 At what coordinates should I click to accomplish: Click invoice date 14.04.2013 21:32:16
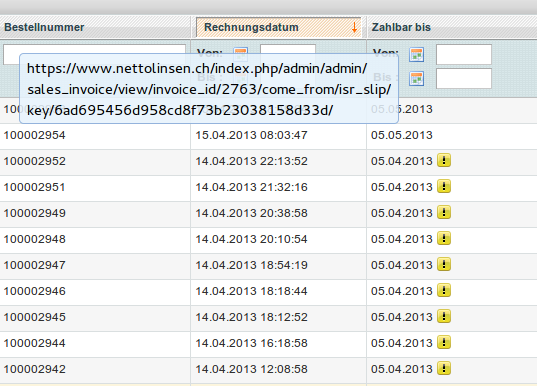pyautogui.click(x=251, y=187)
